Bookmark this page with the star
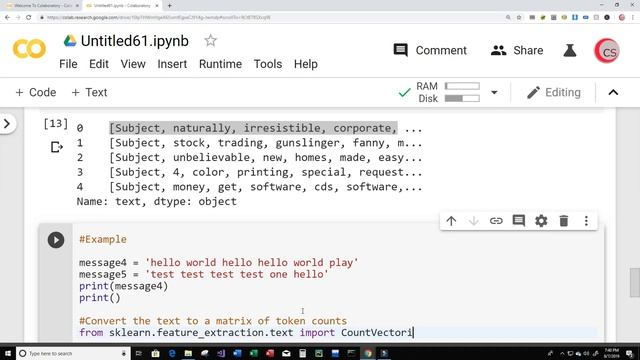This screenshot has height=360, width=640. 519,18
